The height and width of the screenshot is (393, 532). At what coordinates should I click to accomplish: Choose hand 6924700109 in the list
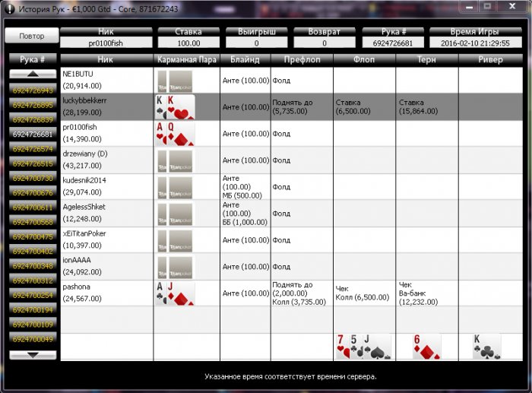click(33, 324)
